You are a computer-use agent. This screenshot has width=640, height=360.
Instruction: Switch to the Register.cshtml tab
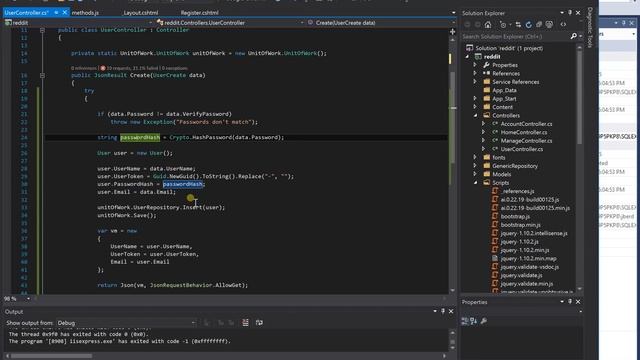point(199,13)
